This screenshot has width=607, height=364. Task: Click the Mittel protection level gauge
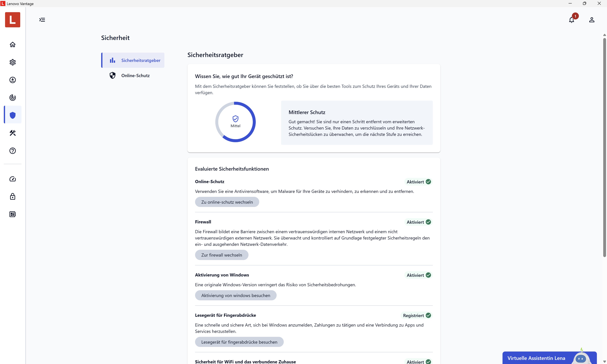235,122
